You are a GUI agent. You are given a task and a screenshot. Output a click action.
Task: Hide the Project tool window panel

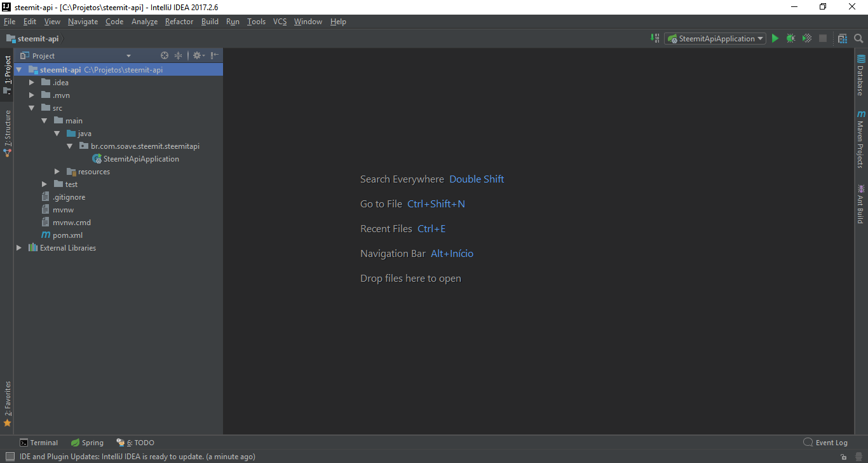(215, 56)
